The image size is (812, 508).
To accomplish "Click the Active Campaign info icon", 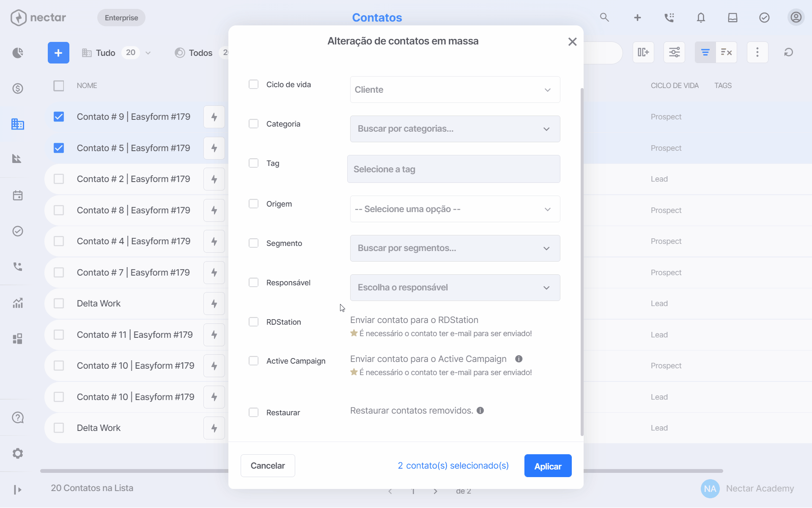I will pyautogui.click(x=519, y=359).
